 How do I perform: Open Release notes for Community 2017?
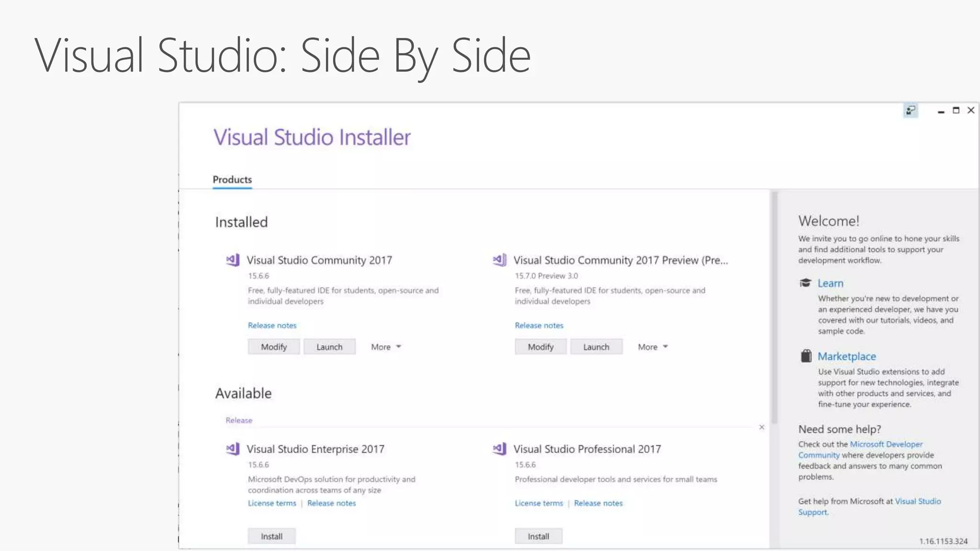click(272, 325)
